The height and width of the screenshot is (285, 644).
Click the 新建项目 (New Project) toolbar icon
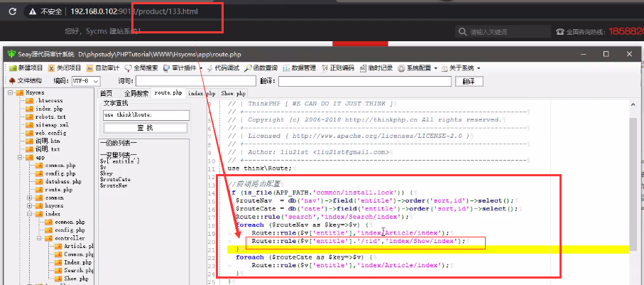pyautogui.click(x=26, y=68)
